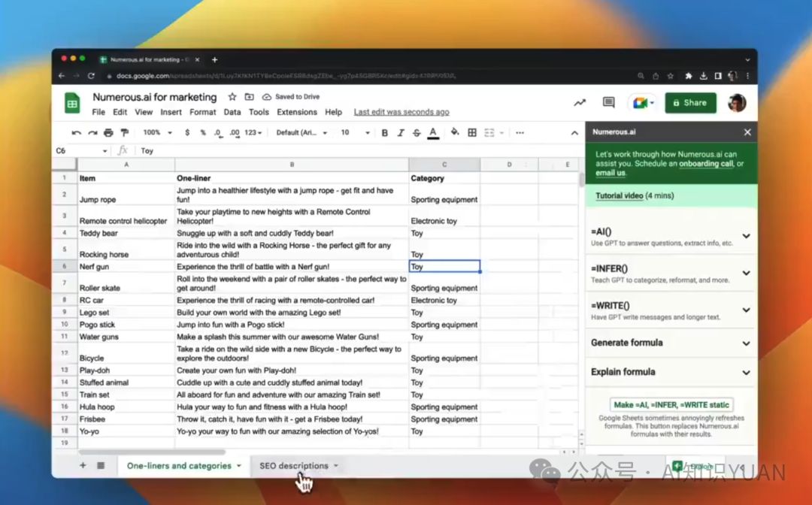This screenshot has height=505, width=812.
Task: Click the merge cells icon
Action: tap(489, 133)
